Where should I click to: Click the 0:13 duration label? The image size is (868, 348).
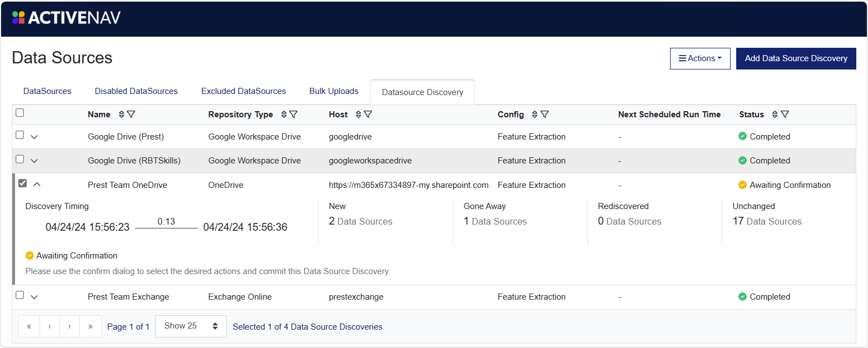[x=166, y=222]
